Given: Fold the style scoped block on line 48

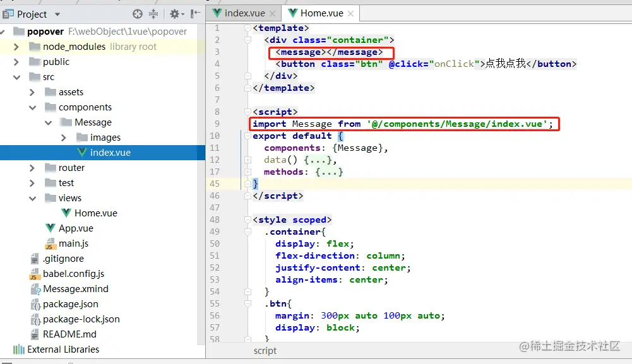Looking at the screenshot, I should 248,220.
